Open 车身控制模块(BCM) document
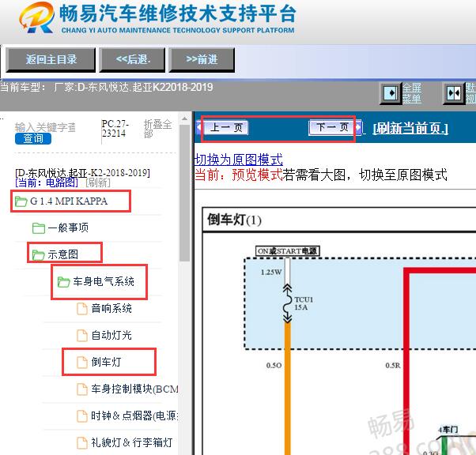 point(134,389)
